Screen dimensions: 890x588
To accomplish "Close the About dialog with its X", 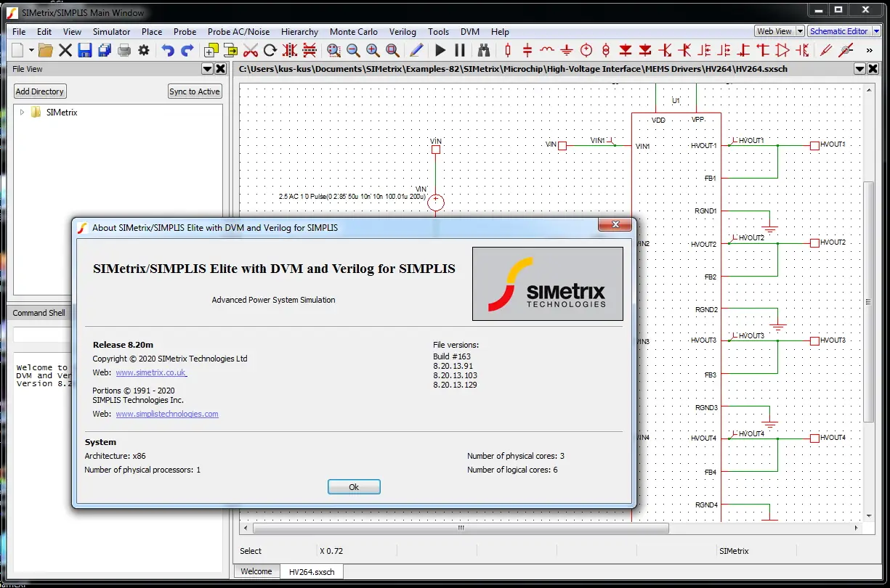I will tap(615, 225).
